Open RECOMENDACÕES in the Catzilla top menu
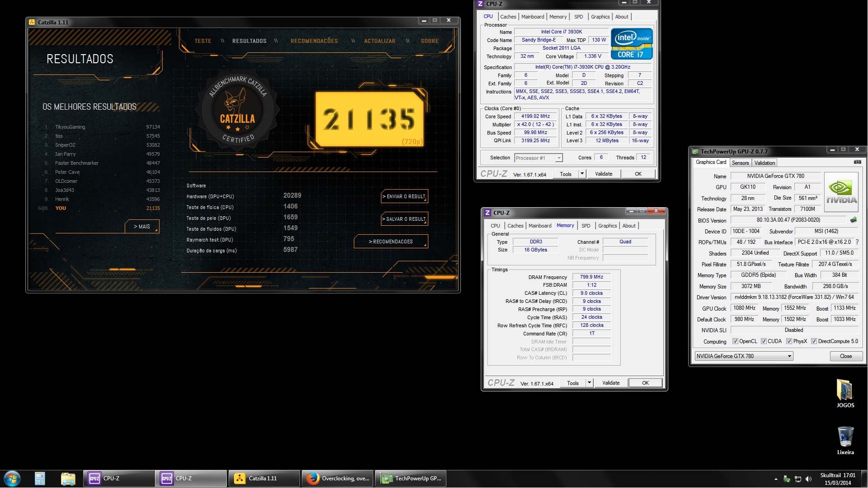 [x=314, y=41]
